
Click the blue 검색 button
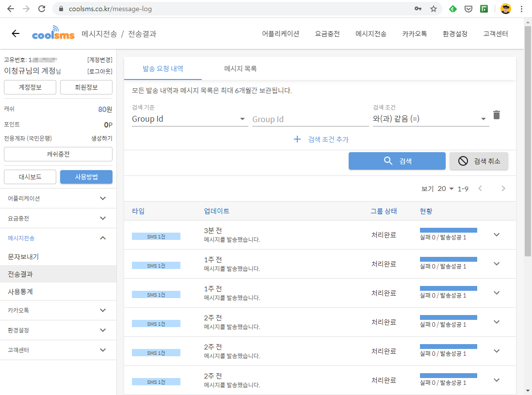click(x=397, y=161)
